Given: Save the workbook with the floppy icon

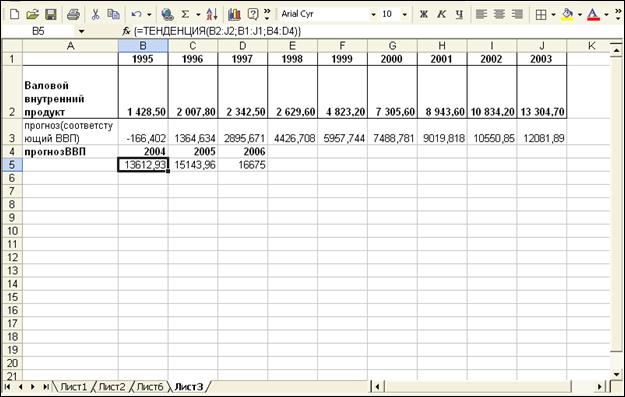Looking at the screenshot, I should [51, 15].
